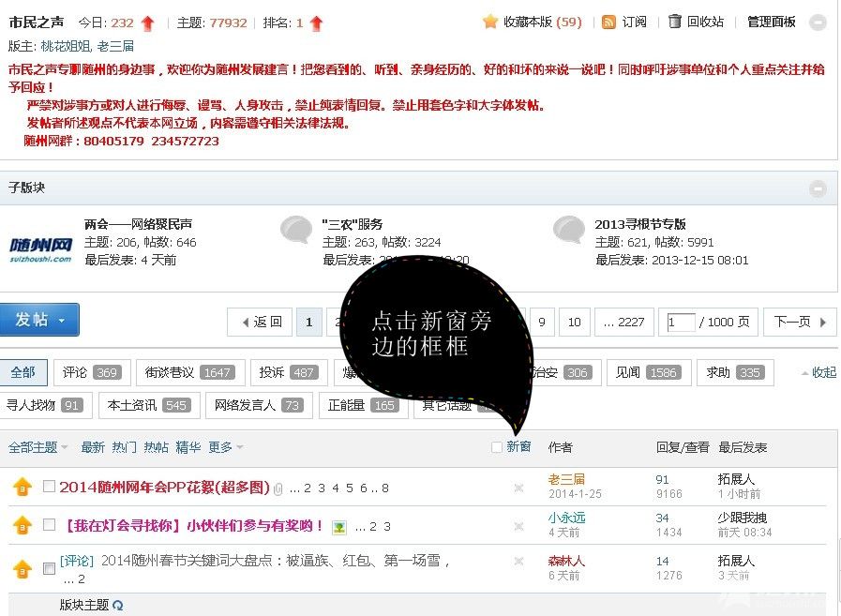Tick the 新窗 checkbox
This screenshot has height=616, width=841.
(x=497, y=447)
